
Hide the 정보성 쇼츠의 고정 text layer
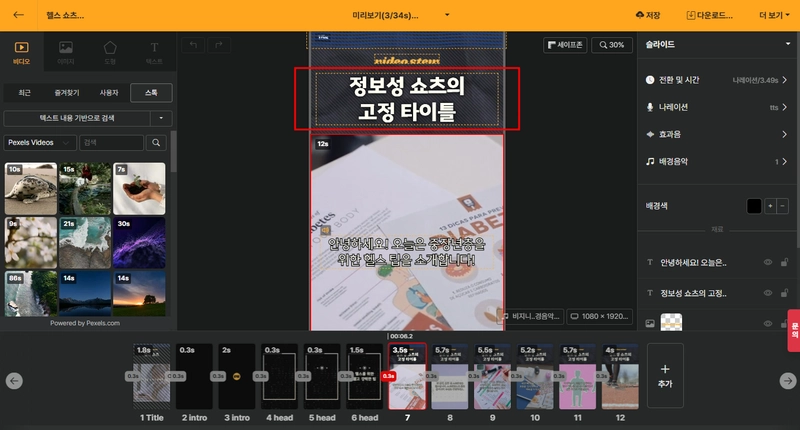767,293
